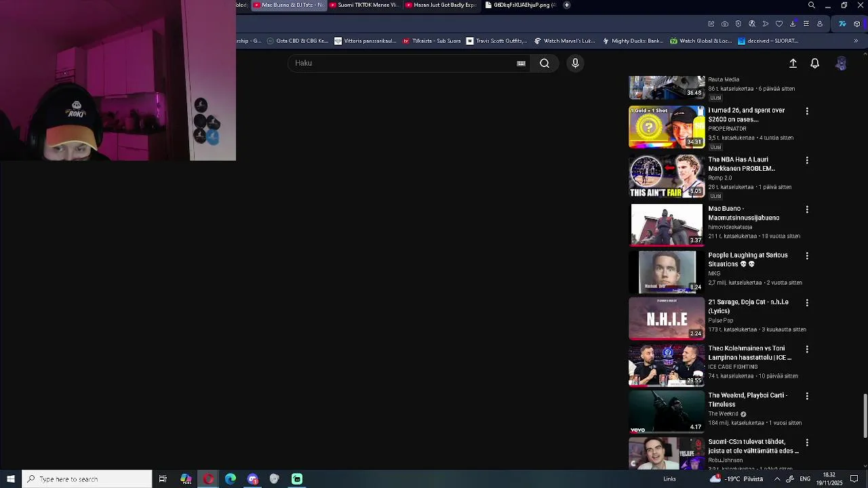This screenshot has height=488, width=868.
Task: Open "THIS AIN'T FAIR" Markkanen thumbnail
Action: tap(667, 176)
